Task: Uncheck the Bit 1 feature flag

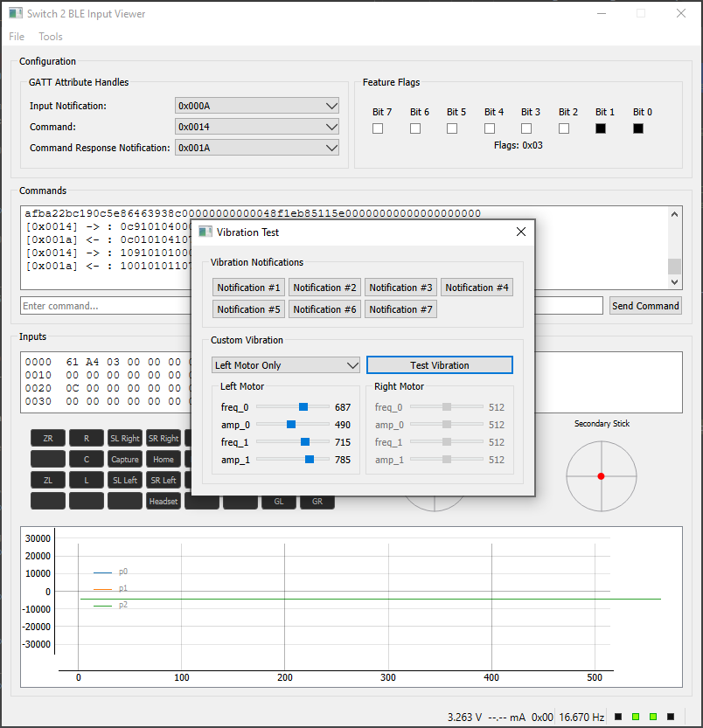Action: 601,128
